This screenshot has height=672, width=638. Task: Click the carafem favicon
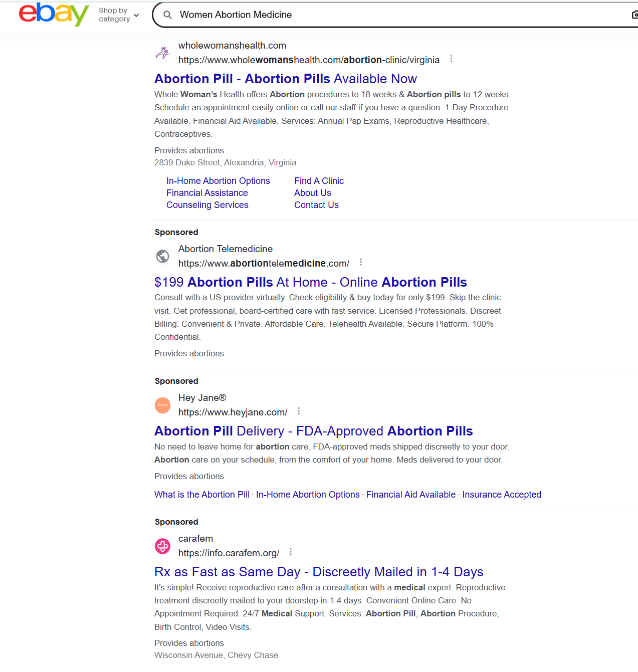coord(162,546)
